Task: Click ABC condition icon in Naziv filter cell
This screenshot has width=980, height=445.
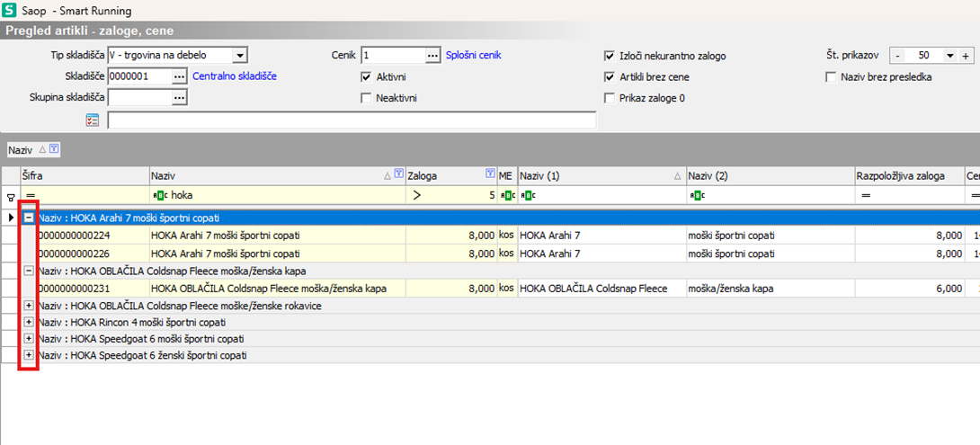Action: pos(160,196)
